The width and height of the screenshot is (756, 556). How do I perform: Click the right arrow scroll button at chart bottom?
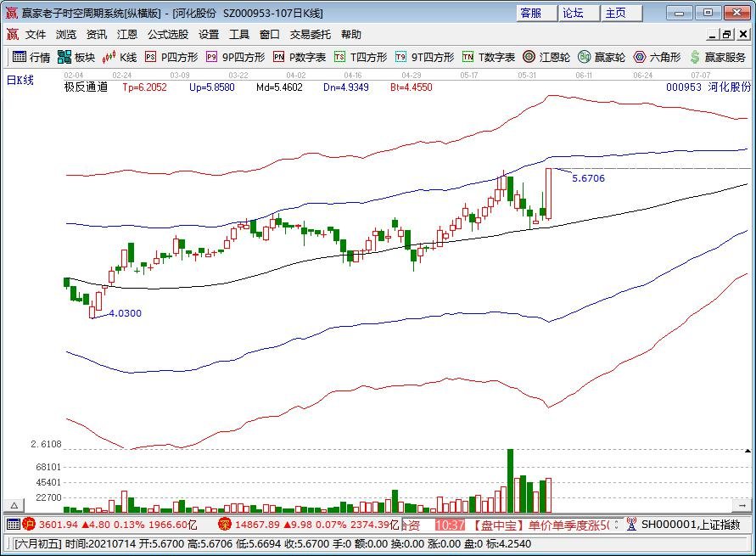(x=742, y=505)
